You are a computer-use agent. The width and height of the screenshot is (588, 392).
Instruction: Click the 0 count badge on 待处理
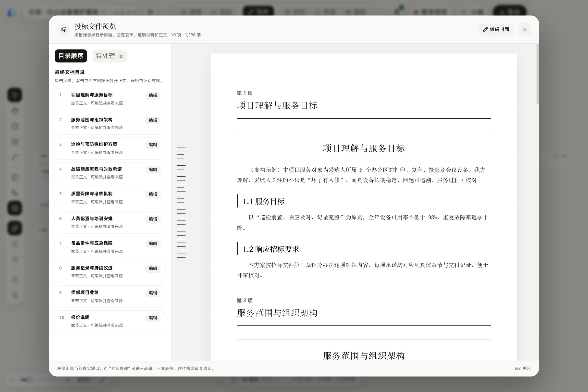[121, 56]
